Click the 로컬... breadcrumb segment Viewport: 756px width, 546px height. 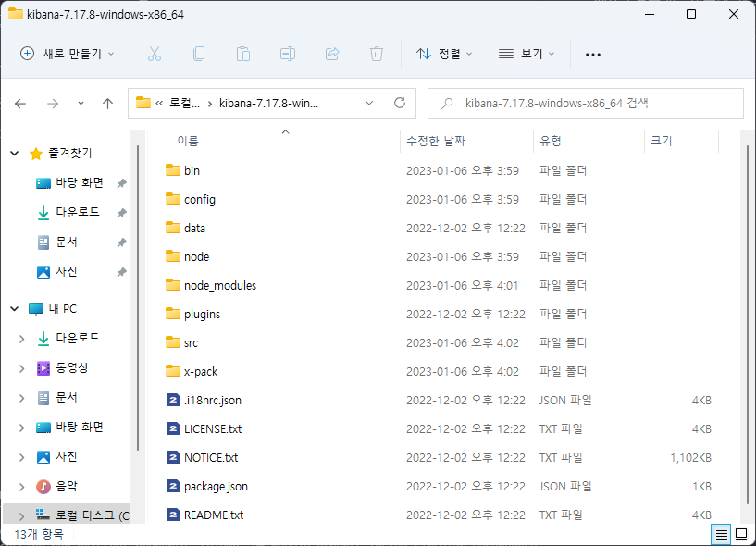click(184, 103)
